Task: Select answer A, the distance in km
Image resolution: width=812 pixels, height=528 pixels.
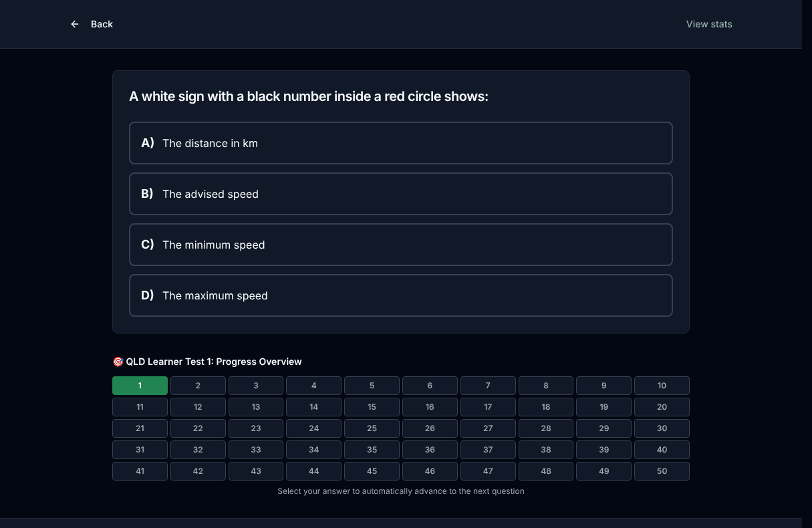Action: 401,143
